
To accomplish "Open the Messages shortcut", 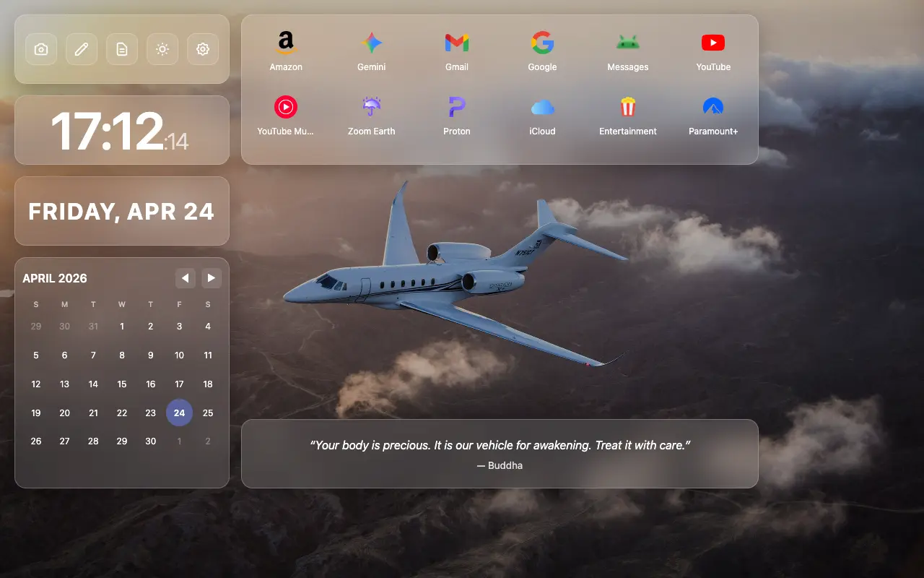I will [627, 43].
